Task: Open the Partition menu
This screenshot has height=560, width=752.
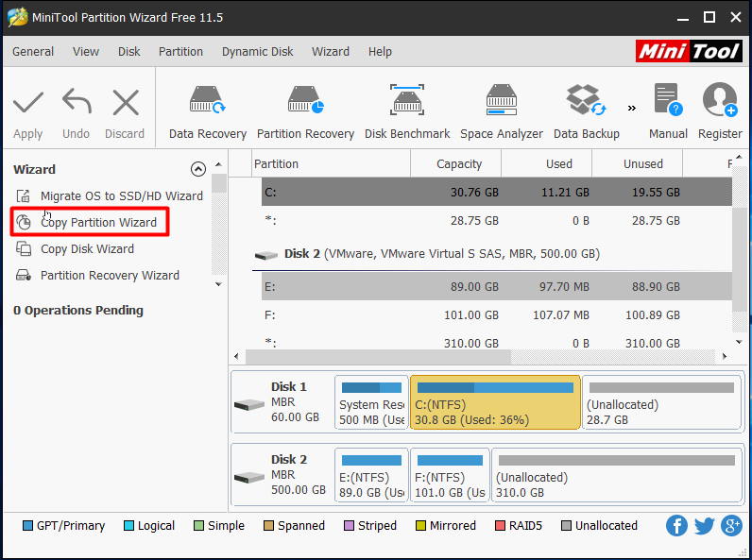Action: click(180, 51)
